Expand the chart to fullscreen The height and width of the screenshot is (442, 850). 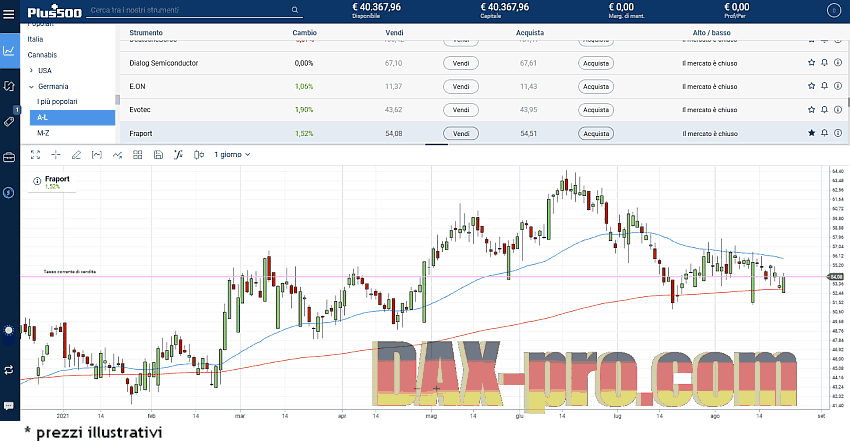tap(35, 155)
